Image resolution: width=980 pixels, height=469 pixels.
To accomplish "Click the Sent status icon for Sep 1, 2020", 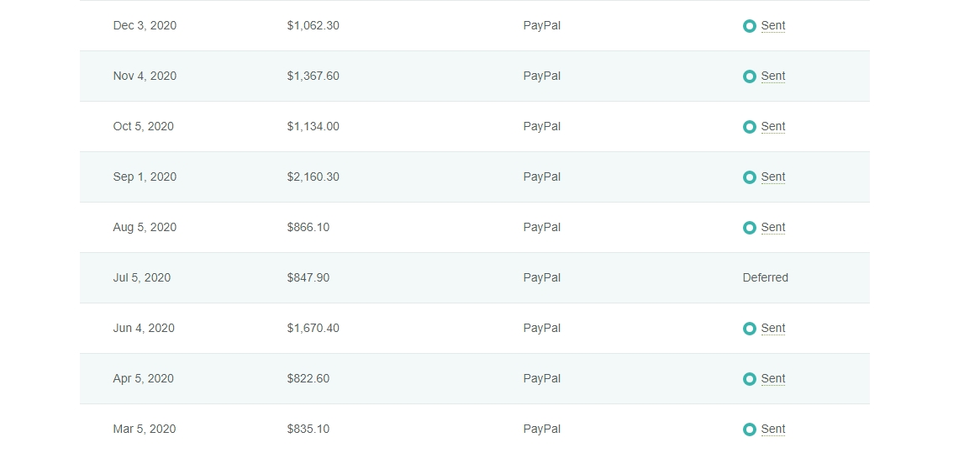I will coord(750,177).
